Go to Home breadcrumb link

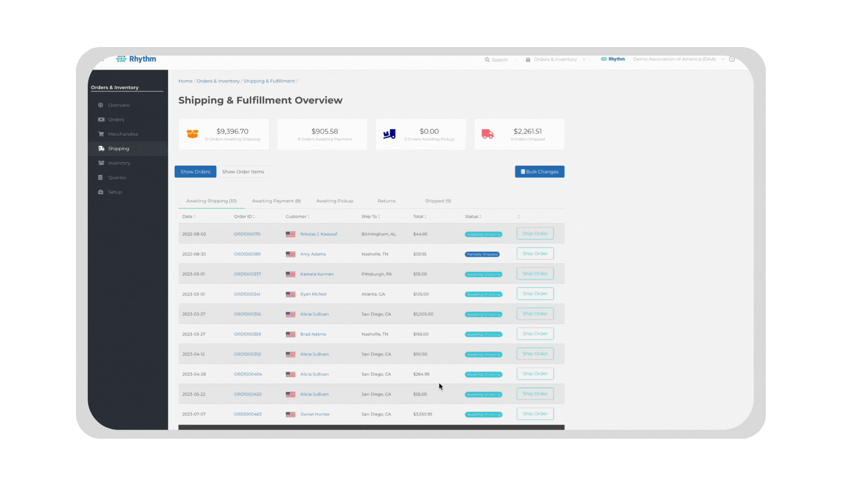185,81
